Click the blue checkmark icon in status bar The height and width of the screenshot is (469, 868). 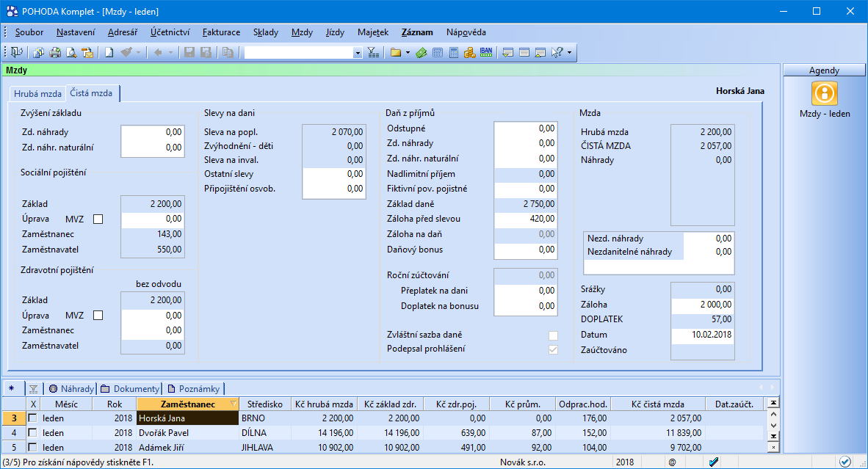[x=714, y=462]
